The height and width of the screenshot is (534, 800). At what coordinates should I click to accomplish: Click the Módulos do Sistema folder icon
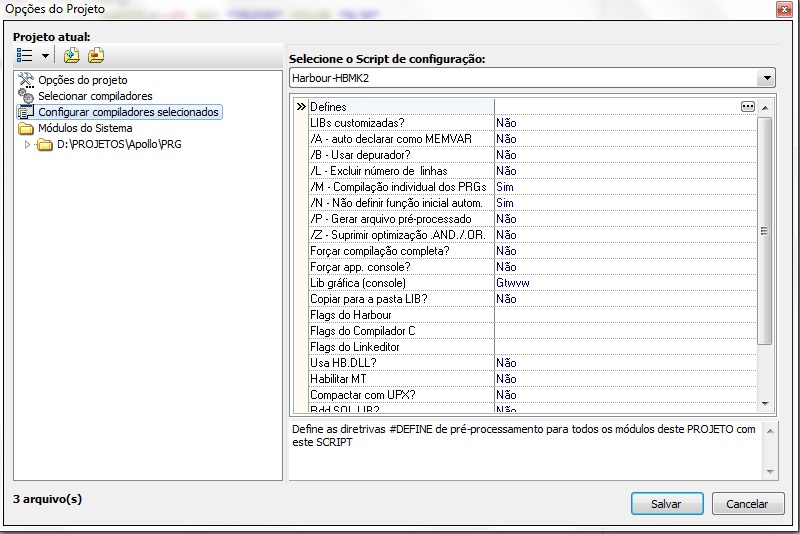point(26,128)
